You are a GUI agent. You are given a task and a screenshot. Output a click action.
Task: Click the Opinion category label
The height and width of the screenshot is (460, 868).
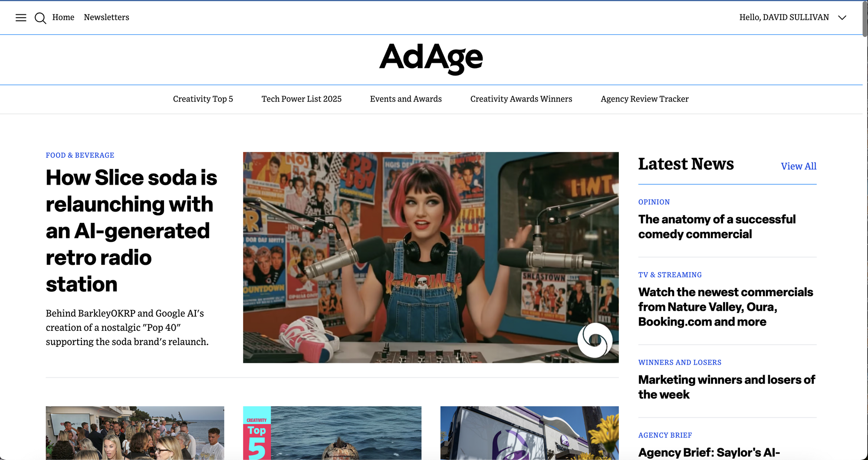pyautogui.click(x=654, y=202)
